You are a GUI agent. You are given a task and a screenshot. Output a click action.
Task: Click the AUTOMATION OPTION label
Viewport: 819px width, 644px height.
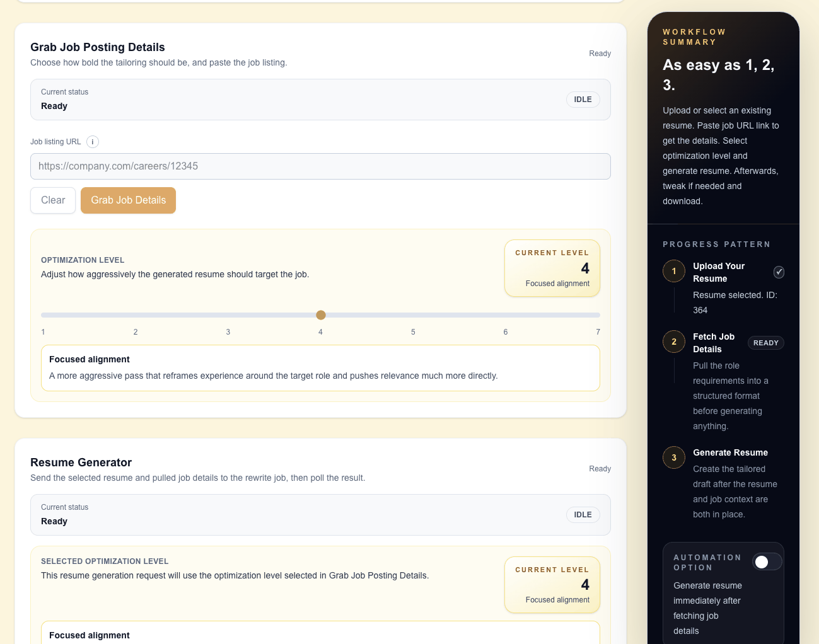tap(707, 563)
